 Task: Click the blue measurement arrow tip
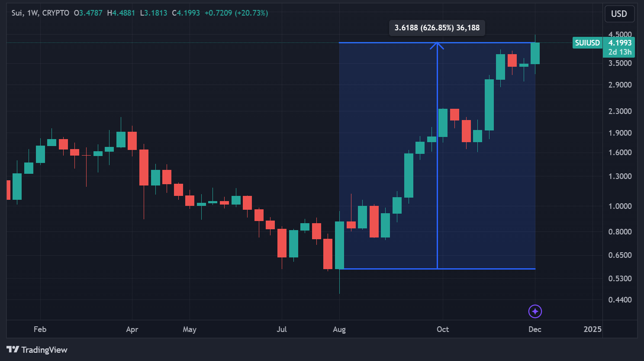pos(437,43)
